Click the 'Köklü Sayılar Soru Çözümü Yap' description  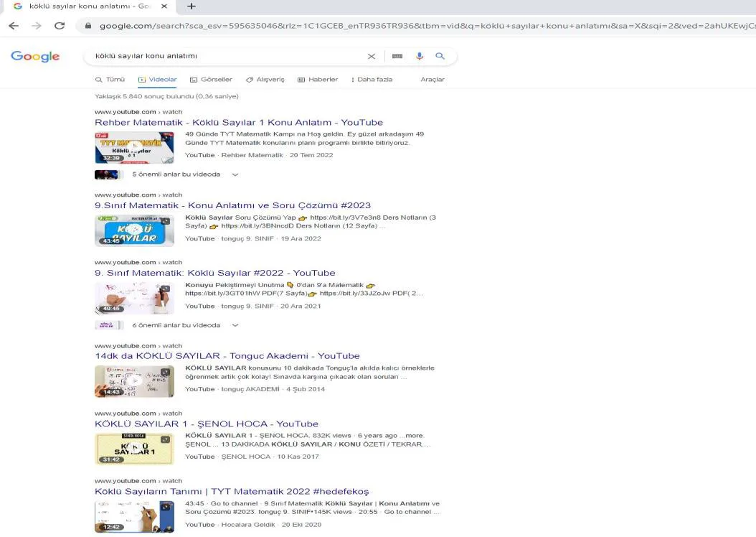[311, 222]
